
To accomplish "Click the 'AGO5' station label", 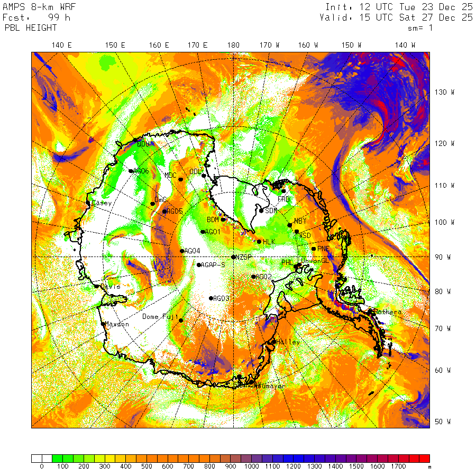I will click(175, 211).
